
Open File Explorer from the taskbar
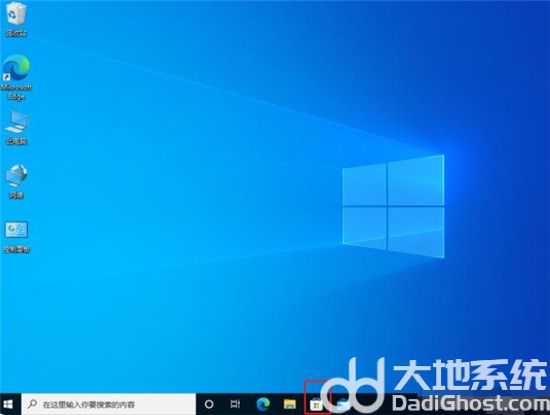290,404
